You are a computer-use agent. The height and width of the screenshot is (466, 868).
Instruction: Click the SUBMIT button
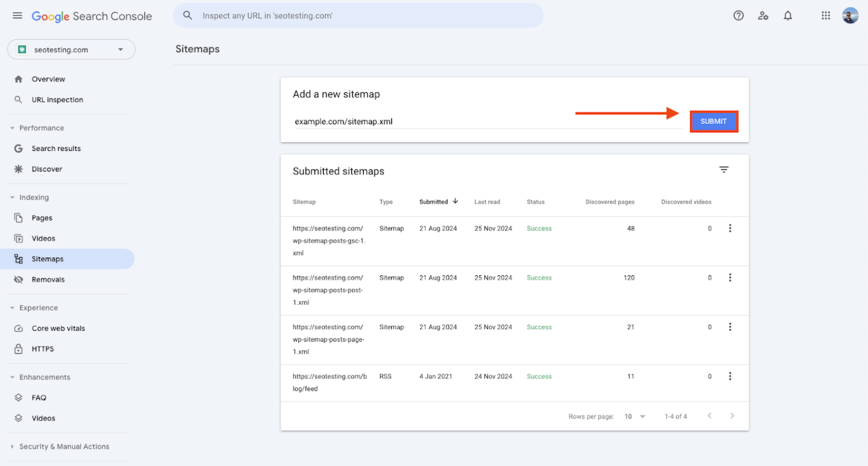click(x=713, y=121)
